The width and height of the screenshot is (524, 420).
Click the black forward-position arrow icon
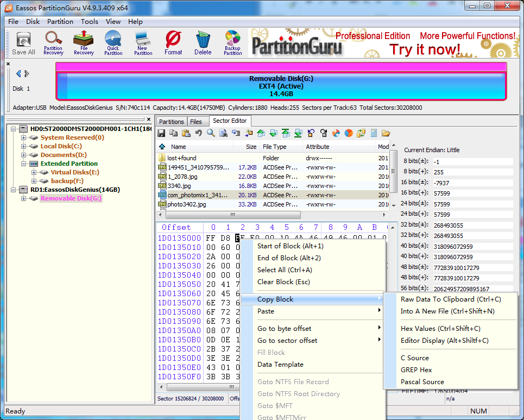tap(324, 133)
